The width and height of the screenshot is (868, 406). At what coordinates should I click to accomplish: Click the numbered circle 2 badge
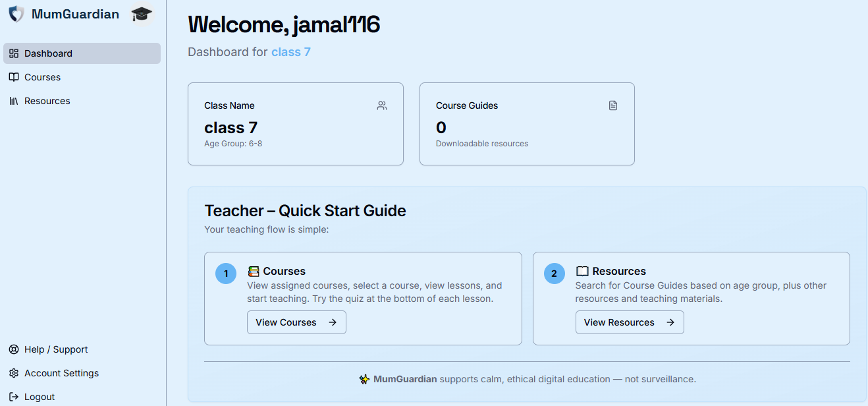pos(555,274)
